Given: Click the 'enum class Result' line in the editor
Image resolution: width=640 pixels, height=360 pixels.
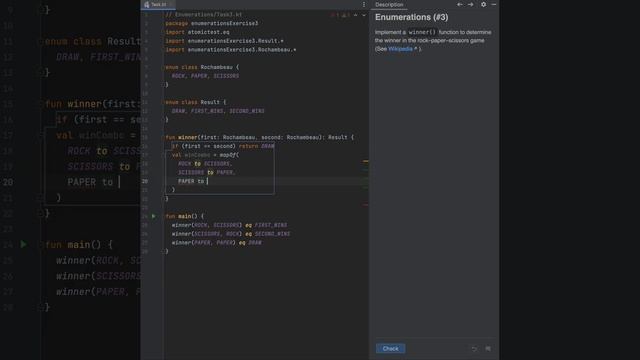Looking at the screenshot, I should [196, 102].
